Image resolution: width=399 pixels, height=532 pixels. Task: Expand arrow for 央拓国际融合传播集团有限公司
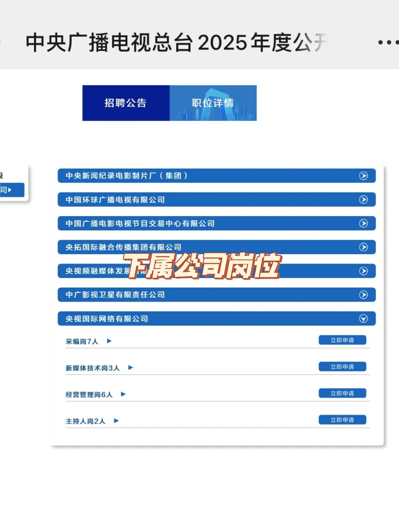363,247
